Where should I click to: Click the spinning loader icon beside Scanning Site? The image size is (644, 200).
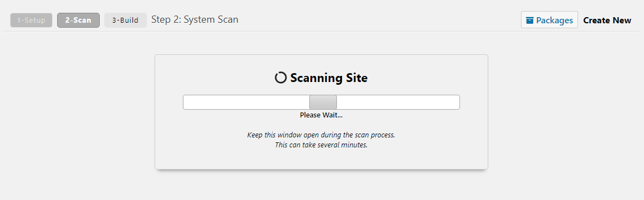[280, 78]
